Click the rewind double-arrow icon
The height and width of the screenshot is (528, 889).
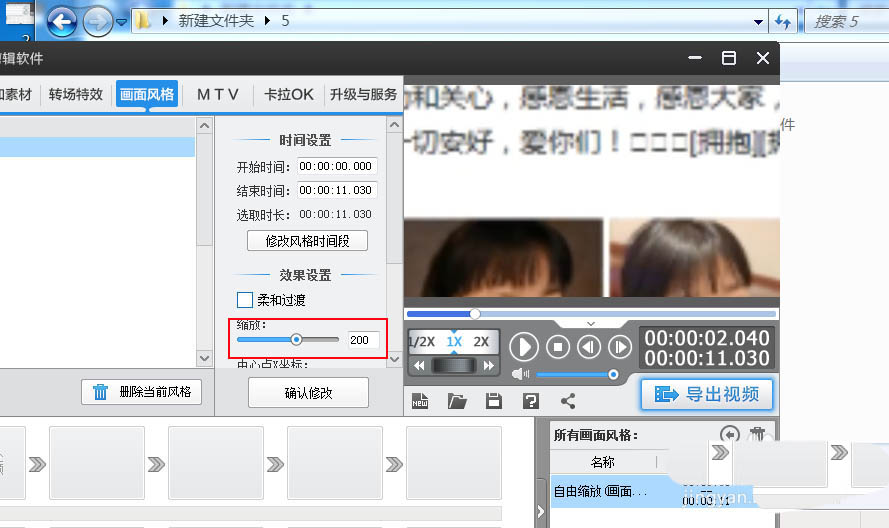(x=419, y=366)
